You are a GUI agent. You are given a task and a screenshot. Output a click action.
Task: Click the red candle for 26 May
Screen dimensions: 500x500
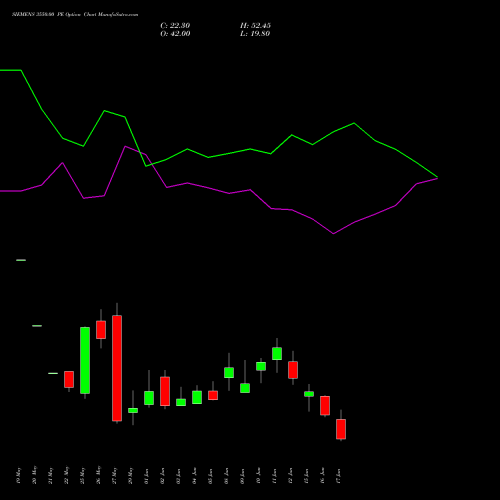(101, 330)
